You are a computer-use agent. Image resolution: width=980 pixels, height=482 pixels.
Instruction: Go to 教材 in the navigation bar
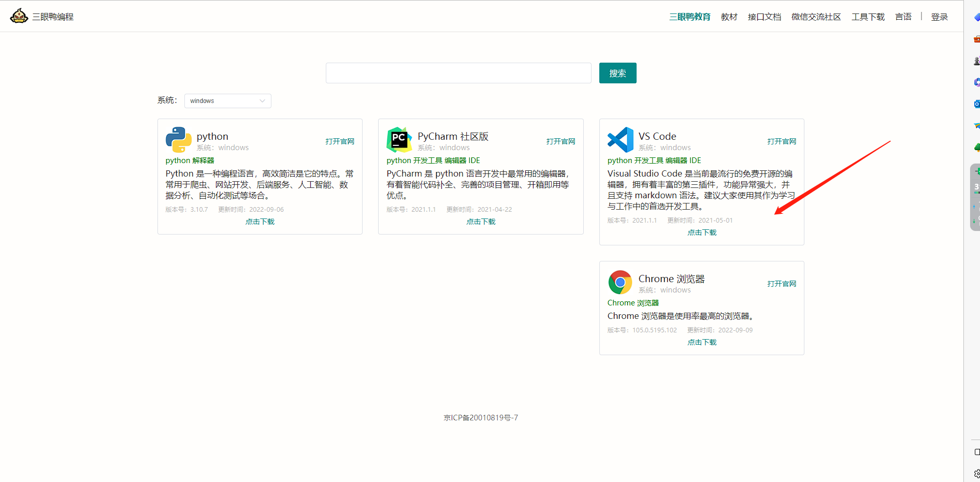pyautogui.click(x=729, y=17)
